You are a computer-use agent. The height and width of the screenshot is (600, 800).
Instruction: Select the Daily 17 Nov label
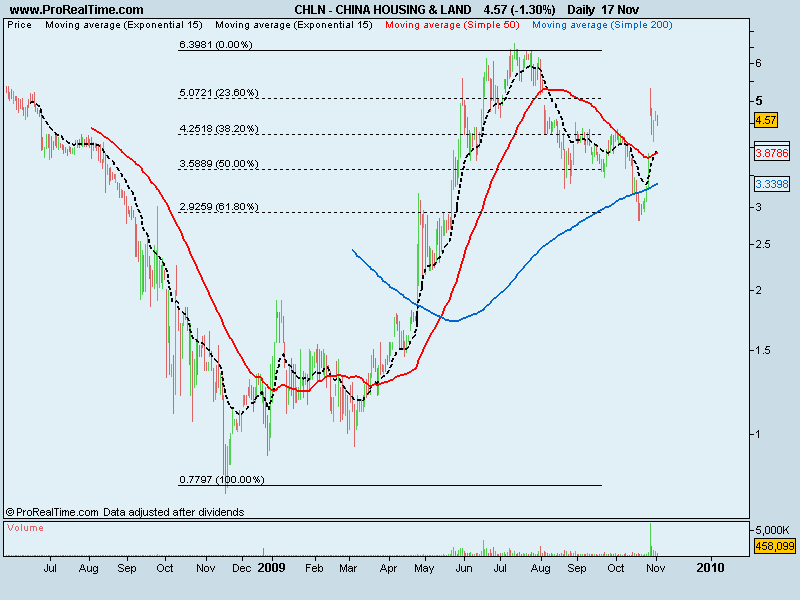tap(603, 10)
